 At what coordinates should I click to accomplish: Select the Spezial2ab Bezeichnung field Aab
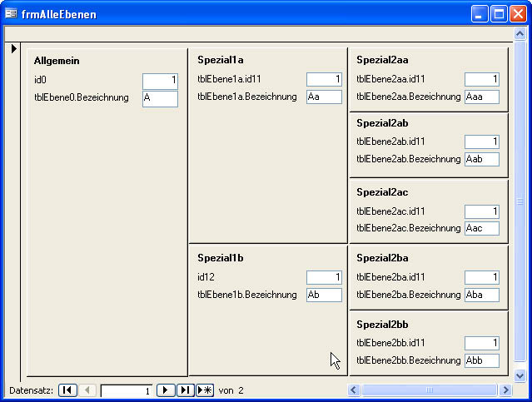[482, 159]
